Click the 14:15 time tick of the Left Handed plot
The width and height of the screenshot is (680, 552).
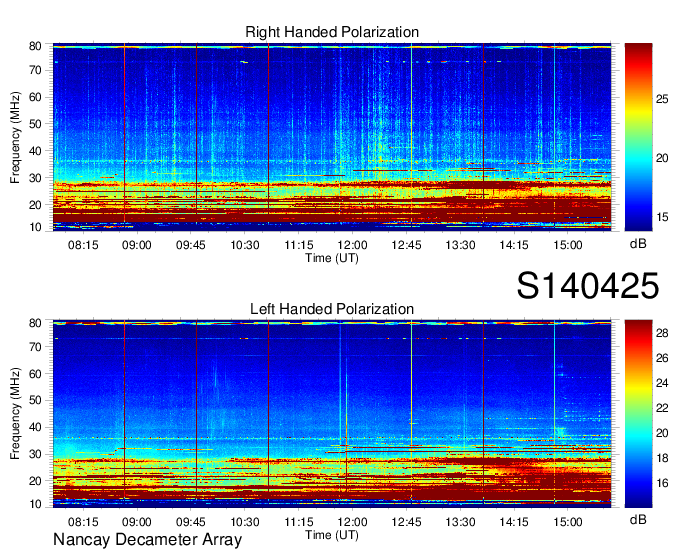coord(514,522)
